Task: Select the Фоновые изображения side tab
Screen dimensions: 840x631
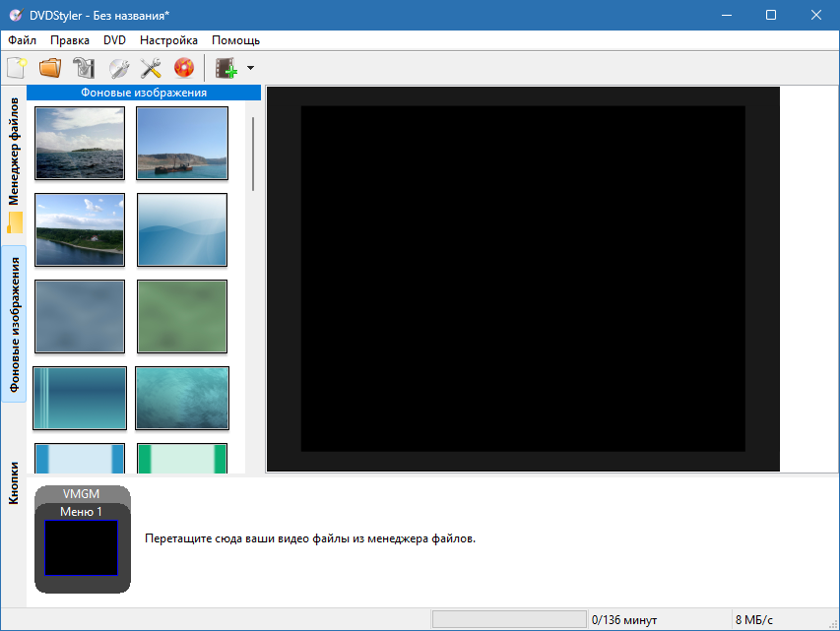Action: click(14, 324)
